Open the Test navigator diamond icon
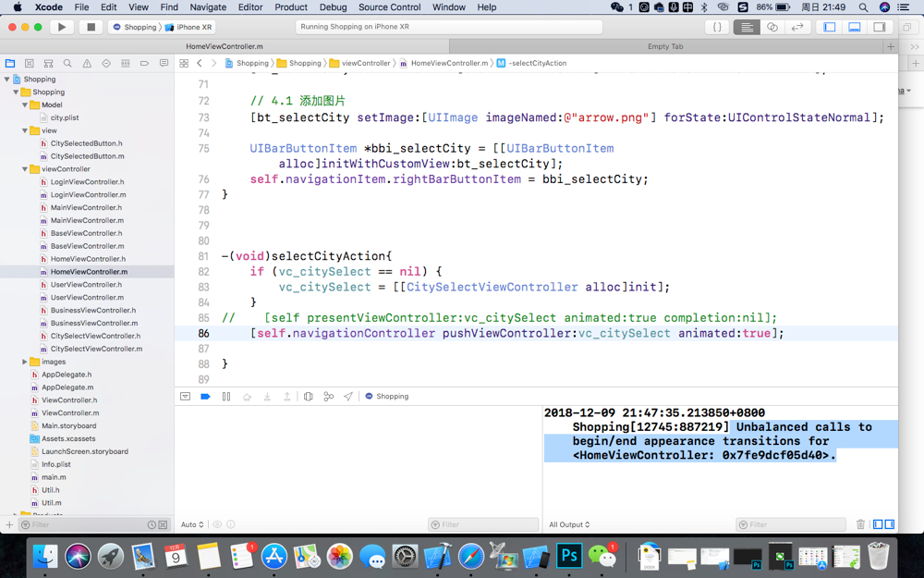Screen dimensions: 924x578 coord(106,63)
